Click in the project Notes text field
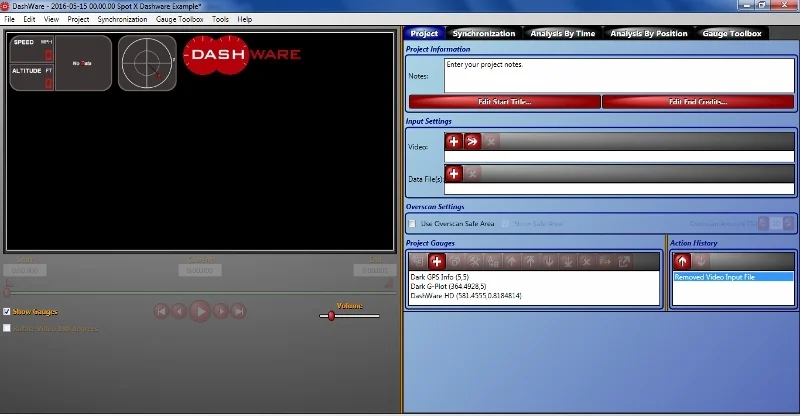 (619, 76)
